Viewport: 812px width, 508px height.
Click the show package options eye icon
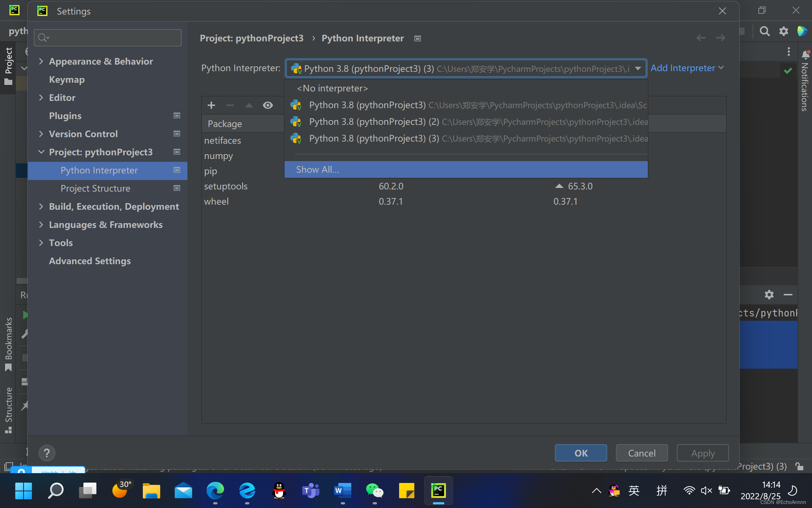coord(268,105)
